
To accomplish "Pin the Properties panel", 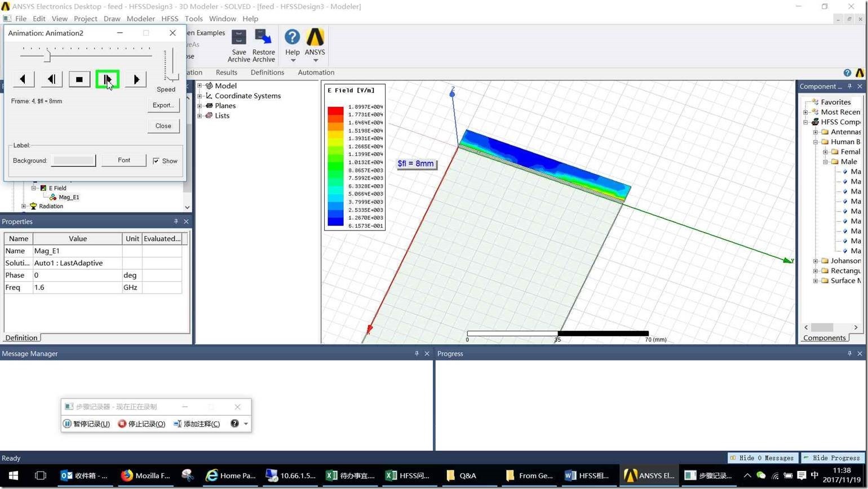I will click(176, 222).
